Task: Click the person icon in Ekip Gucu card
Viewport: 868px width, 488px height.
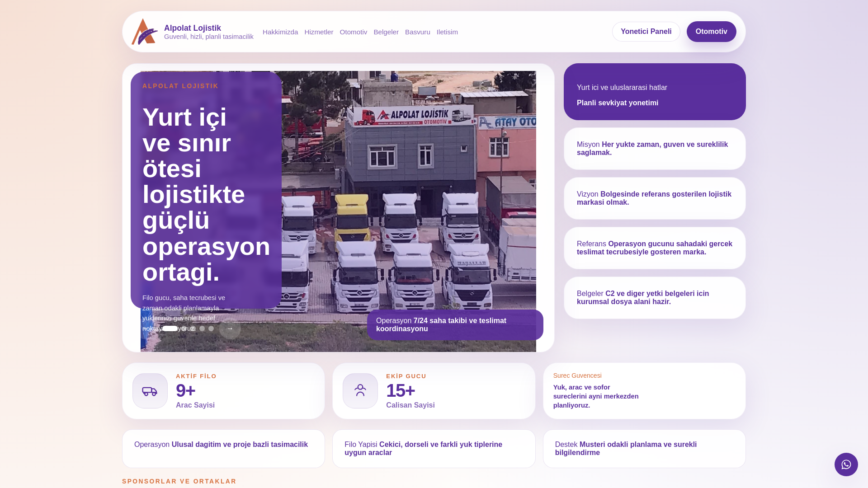Action: [360, 391]
